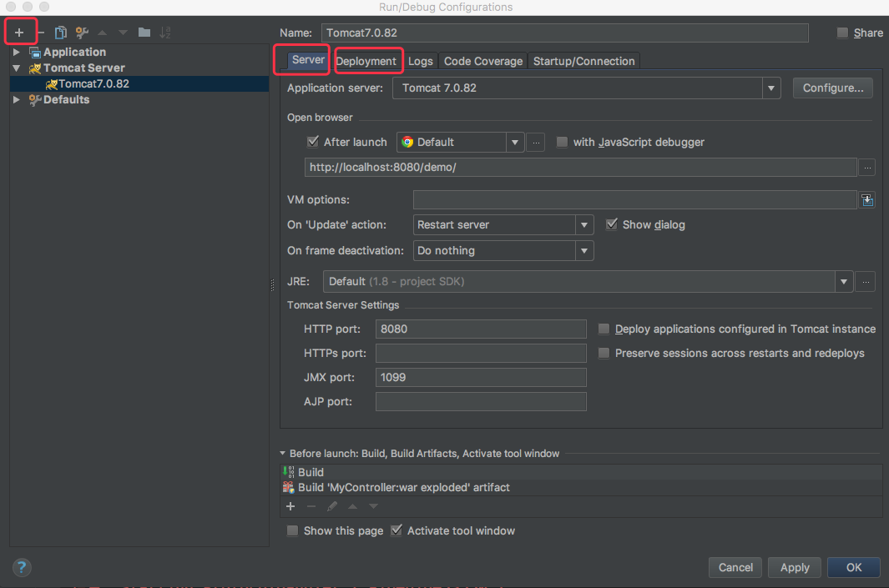Click the localhost URL field

[x=581, y=167]
